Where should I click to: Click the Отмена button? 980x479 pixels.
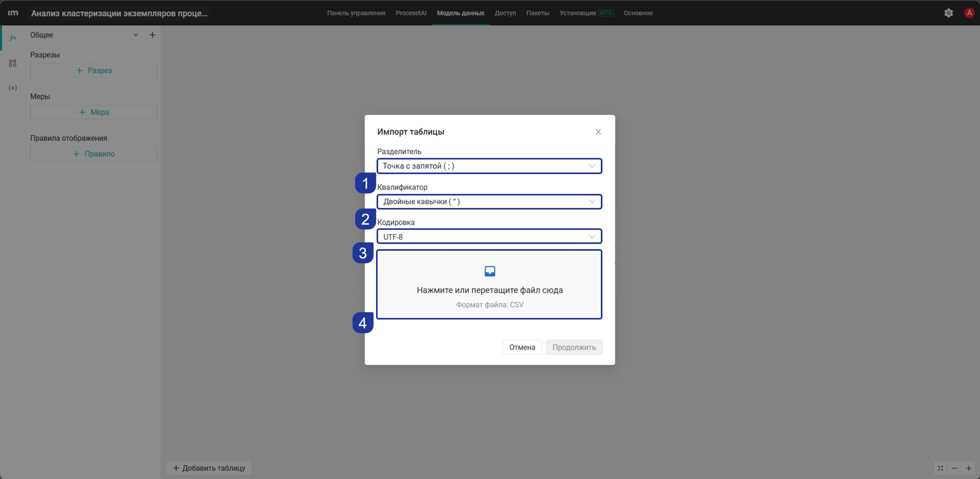(x=522, y=347)
